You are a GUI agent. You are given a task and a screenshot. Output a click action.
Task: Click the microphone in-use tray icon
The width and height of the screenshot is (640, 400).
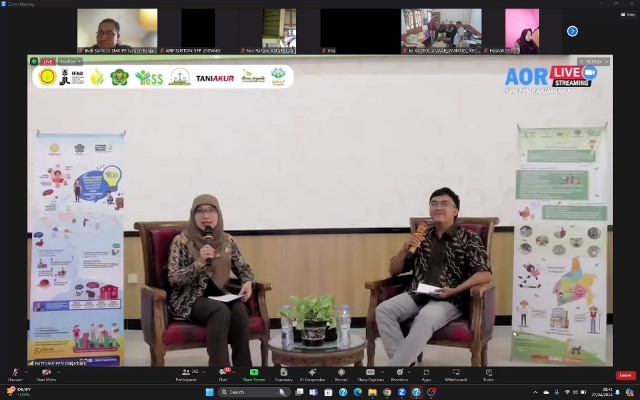click(x=556, y=392)
